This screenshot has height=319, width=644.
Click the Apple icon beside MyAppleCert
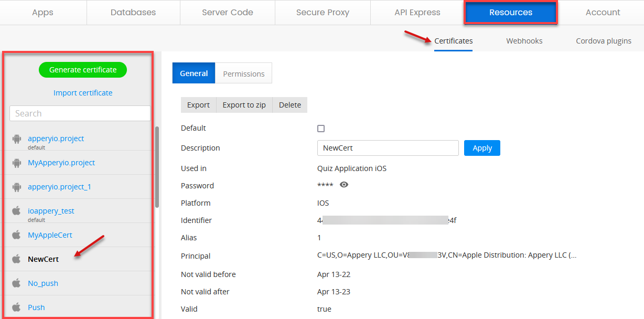[17, 235]
